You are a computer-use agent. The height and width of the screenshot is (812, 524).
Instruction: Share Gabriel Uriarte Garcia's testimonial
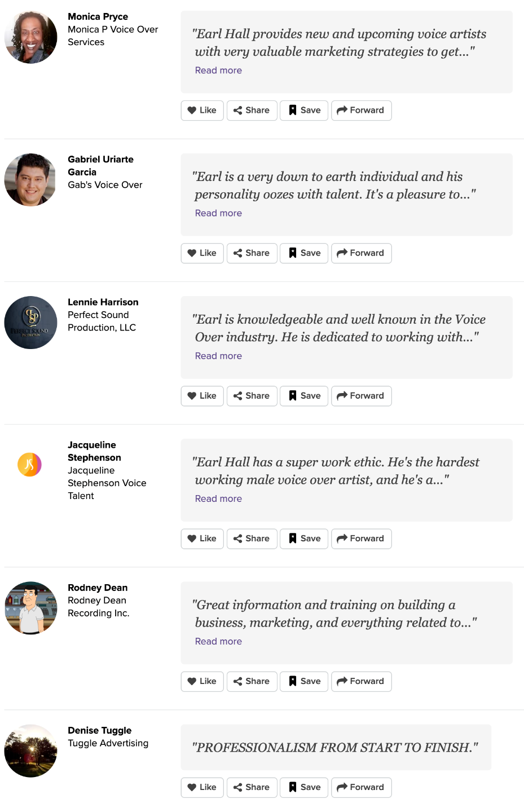[x=252, y=253]
